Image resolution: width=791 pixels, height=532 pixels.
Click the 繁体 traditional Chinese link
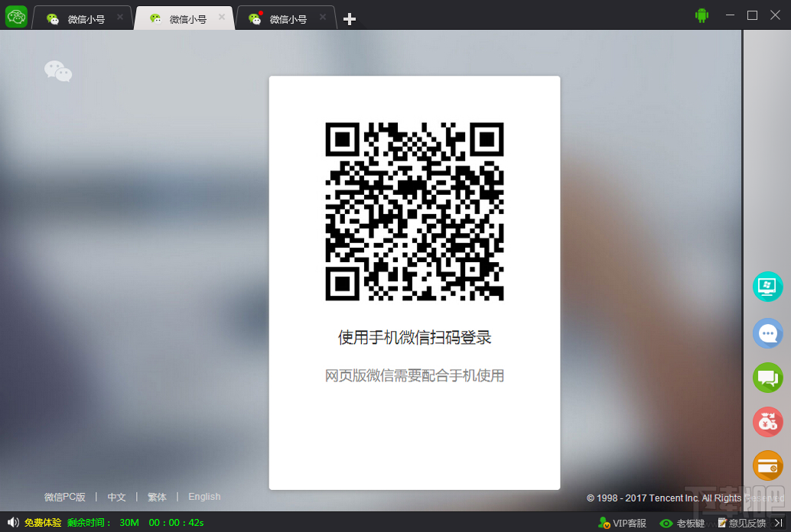157,497
